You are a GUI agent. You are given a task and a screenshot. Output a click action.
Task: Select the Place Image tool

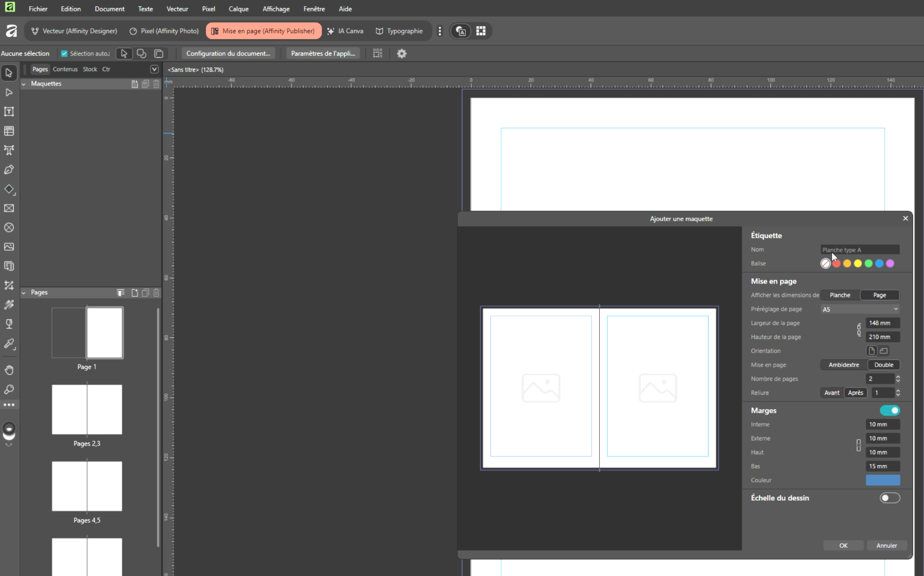tap(9, 247)
